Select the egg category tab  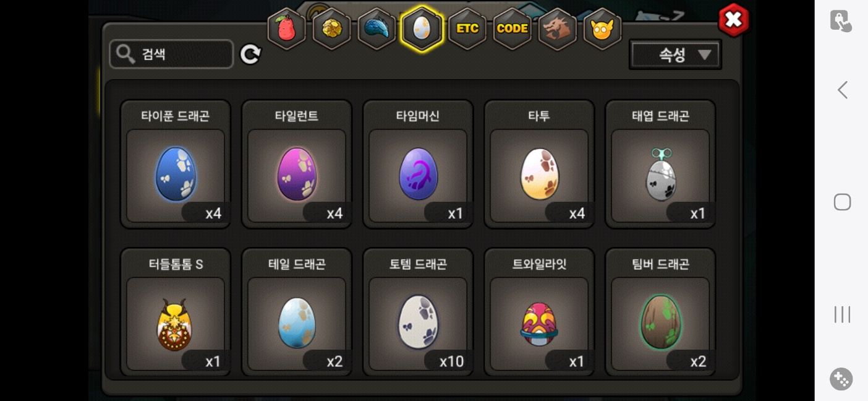coord(422,28)
